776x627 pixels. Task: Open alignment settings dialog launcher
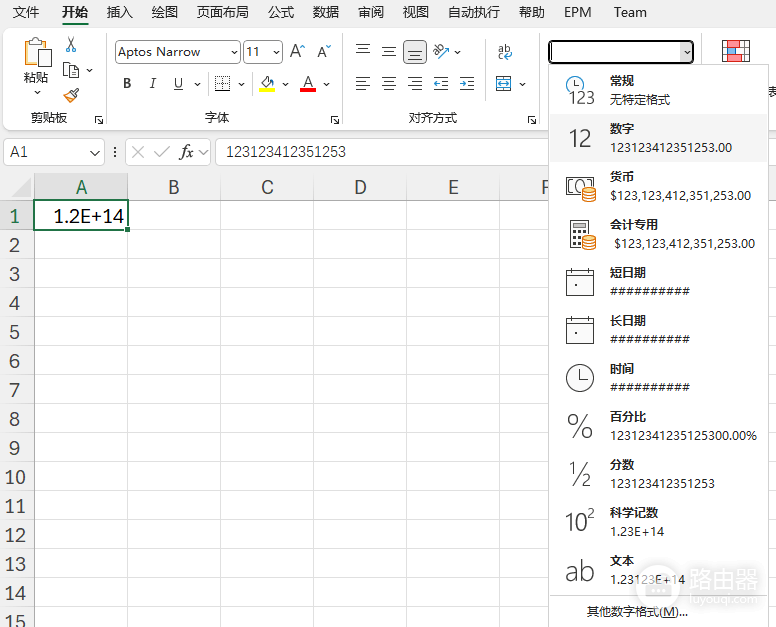click(x=532, y=120)
